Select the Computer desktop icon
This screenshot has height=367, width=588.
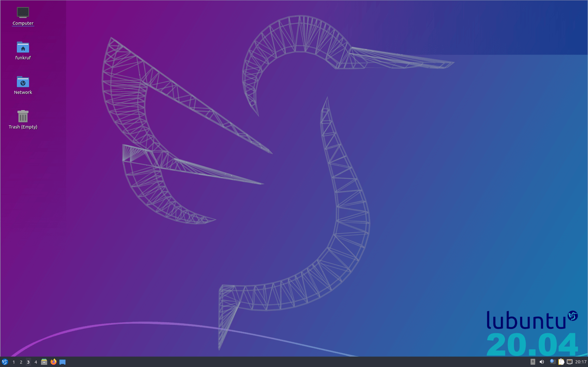click(x=23, y=16)
